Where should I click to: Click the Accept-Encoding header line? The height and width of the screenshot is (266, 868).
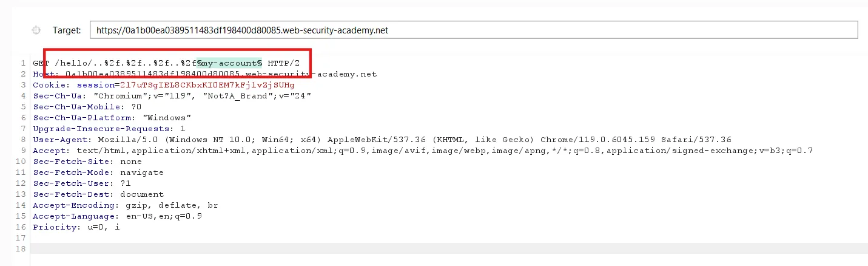point(125,205)
